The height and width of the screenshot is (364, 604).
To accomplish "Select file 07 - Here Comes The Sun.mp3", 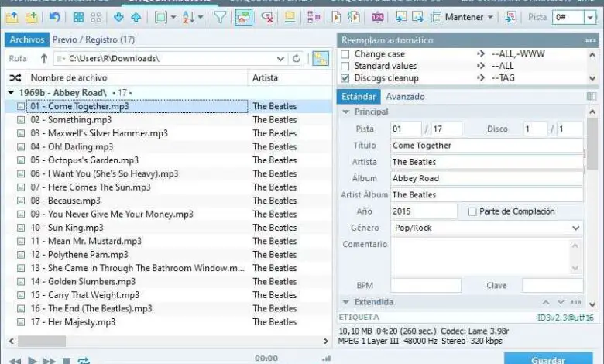I will click(91, 187).
